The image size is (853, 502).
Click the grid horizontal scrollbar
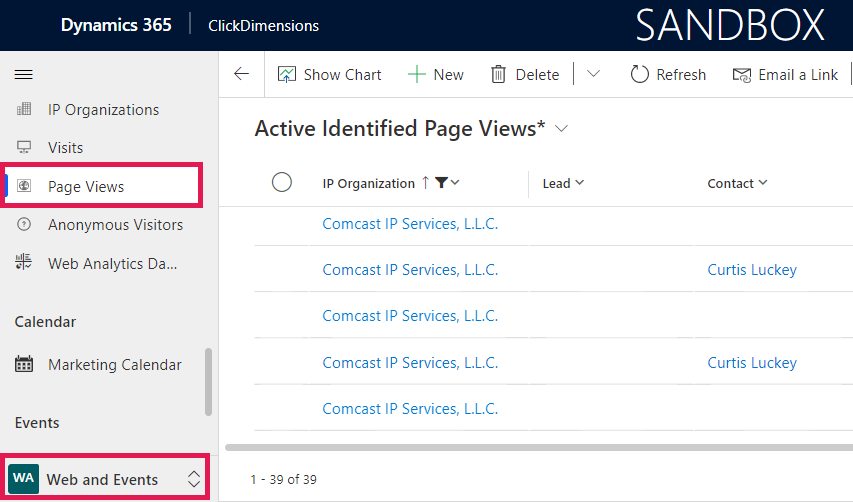539,448
